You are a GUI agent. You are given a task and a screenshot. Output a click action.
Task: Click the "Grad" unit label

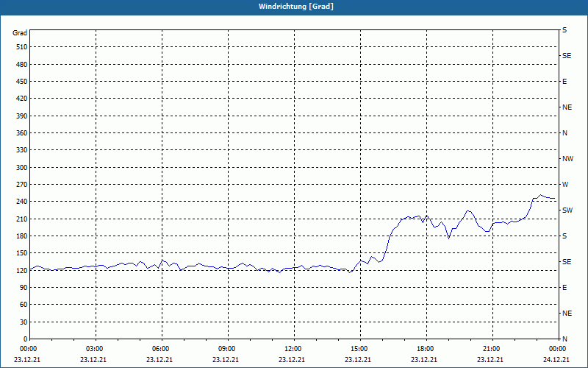click(20, 33)
